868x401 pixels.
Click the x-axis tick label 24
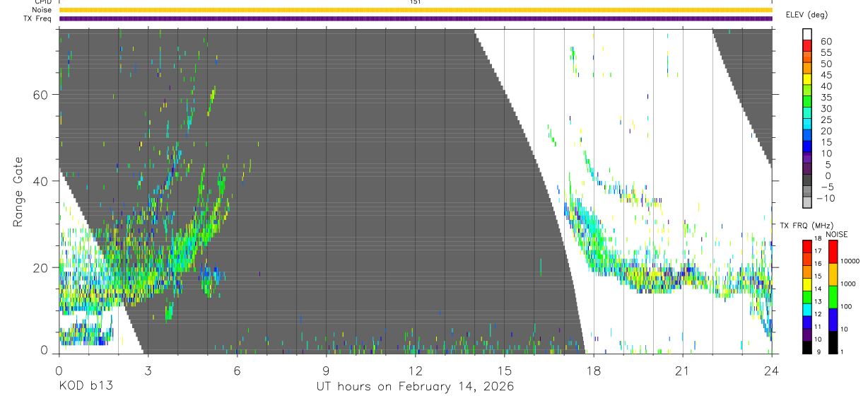point(771,370)
